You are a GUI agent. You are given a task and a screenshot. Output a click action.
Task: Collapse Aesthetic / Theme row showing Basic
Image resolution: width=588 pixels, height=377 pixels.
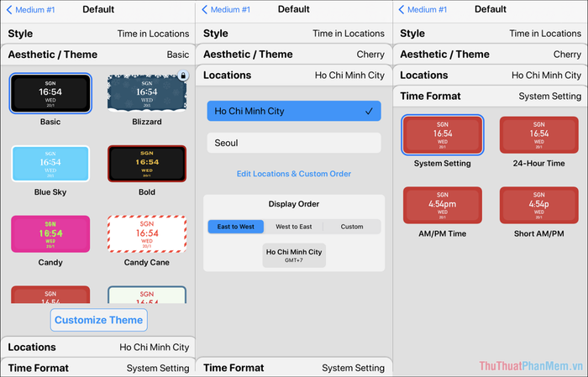coord(98,55)
